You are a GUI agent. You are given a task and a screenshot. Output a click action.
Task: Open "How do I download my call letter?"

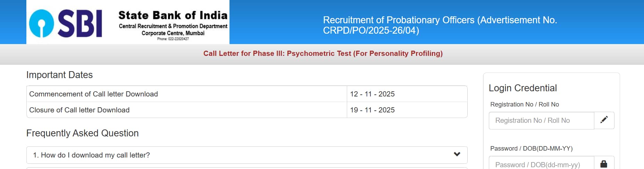91,155
